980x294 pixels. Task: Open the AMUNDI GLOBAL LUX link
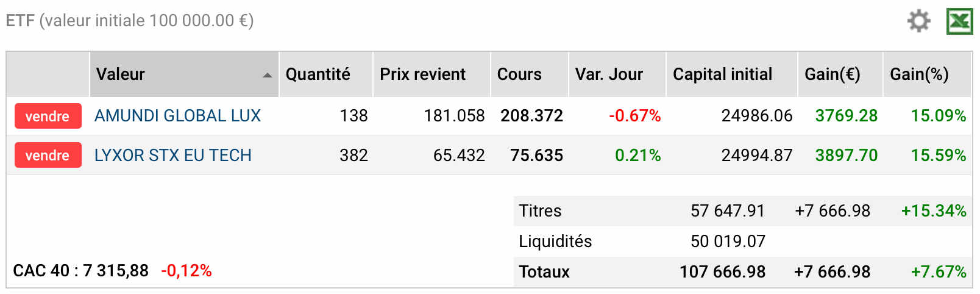(x=177, y=116)
